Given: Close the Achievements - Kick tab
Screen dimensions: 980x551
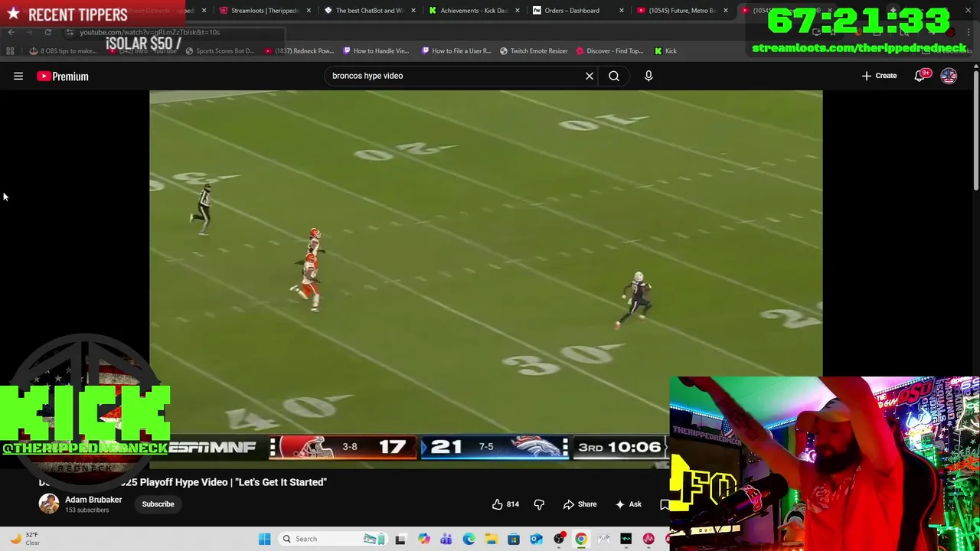Looking at the screenshot, I should pos(518,11).
